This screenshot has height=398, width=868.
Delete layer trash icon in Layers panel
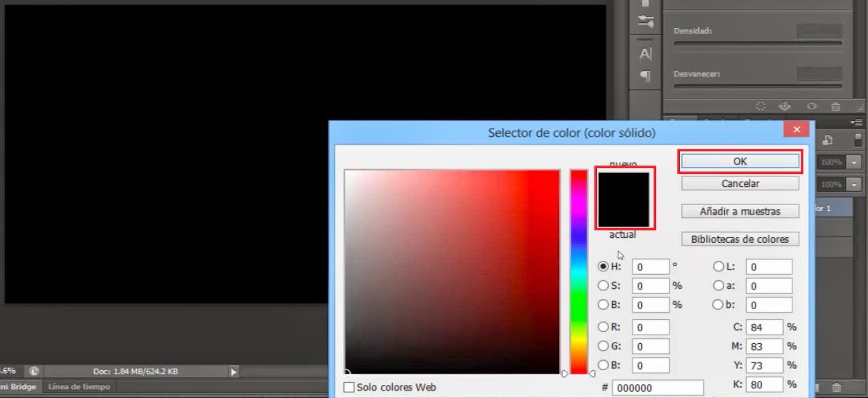point(837,387)
